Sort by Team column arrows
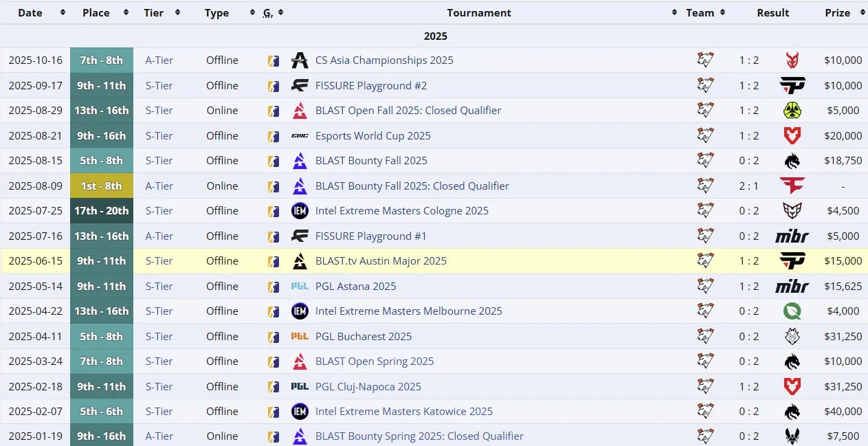Screen dimensions: 868x446 pyautogui.click(x=722, y=12)
